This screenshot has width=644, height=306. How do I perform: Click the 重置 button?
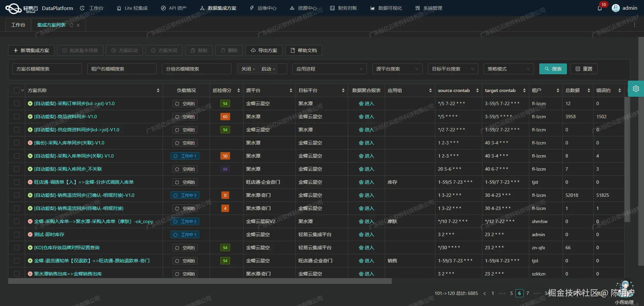pos(584,69)
